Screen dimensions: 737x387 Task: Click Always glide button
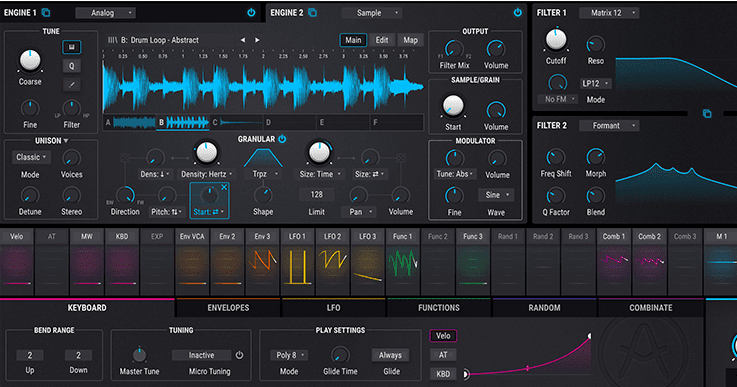(x=390, y=355)
